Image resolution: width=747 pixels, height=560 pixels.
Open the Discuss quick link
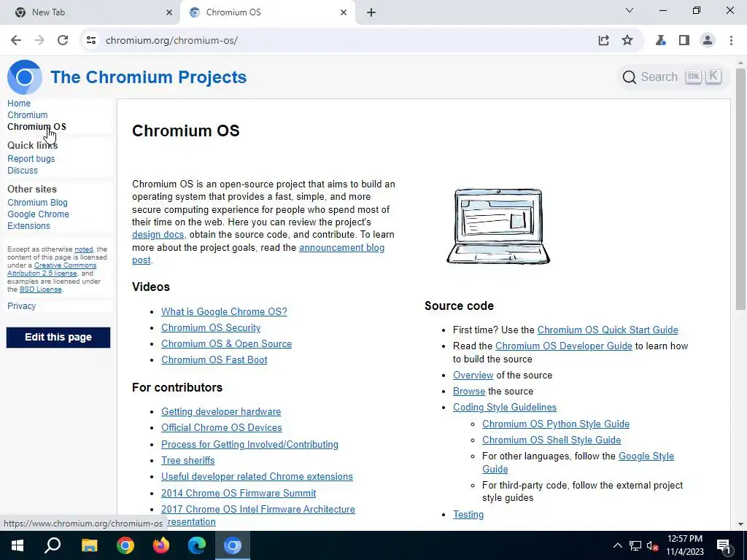click(x=23, y=171)
